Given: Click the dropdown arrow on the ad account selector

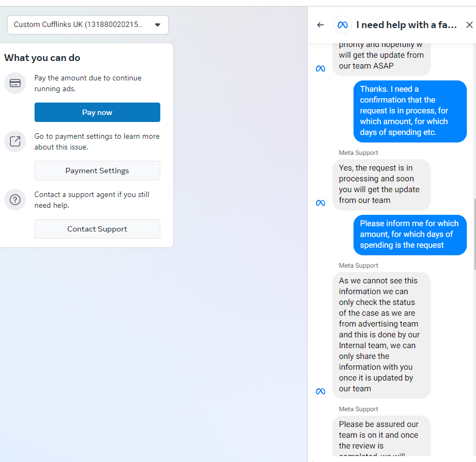Looking at the screenshot, I should coord(157,25).
